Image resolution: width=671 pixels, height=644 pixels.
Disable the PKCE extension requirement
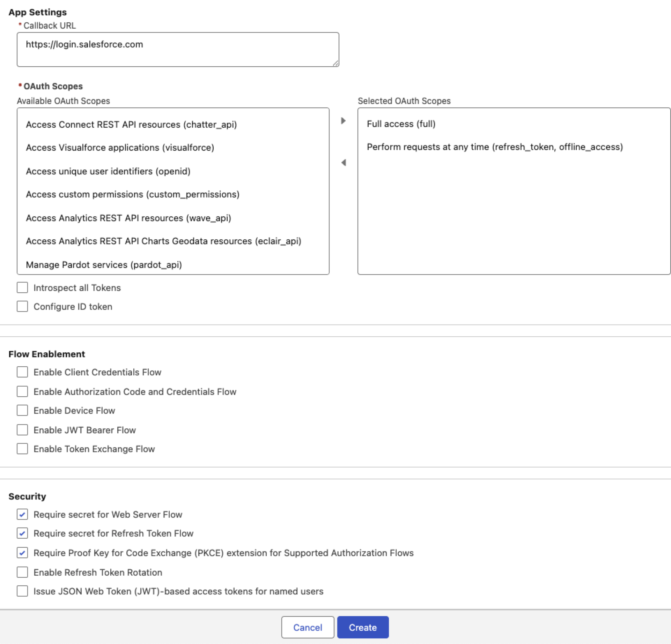22,553
